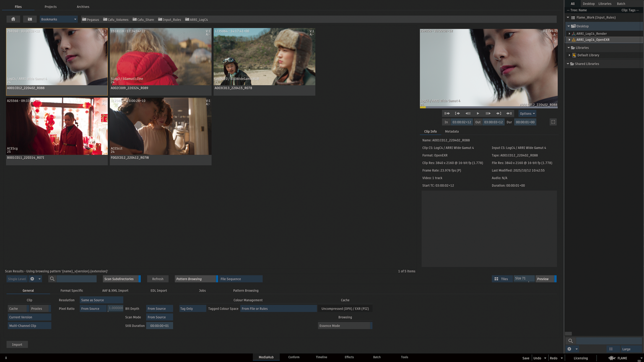Open the Timeline tab at the bottom
644x362 pixels.
click(x=321, y=357)
